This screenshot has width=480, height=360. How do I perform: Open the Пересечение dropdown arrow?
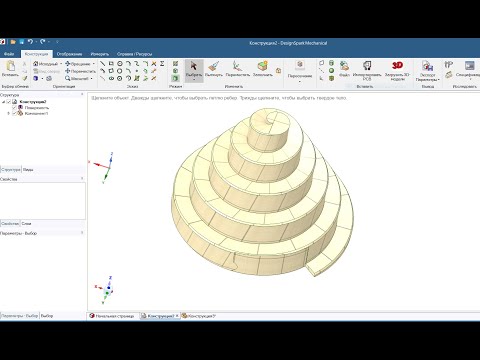[x=299, y=82]
